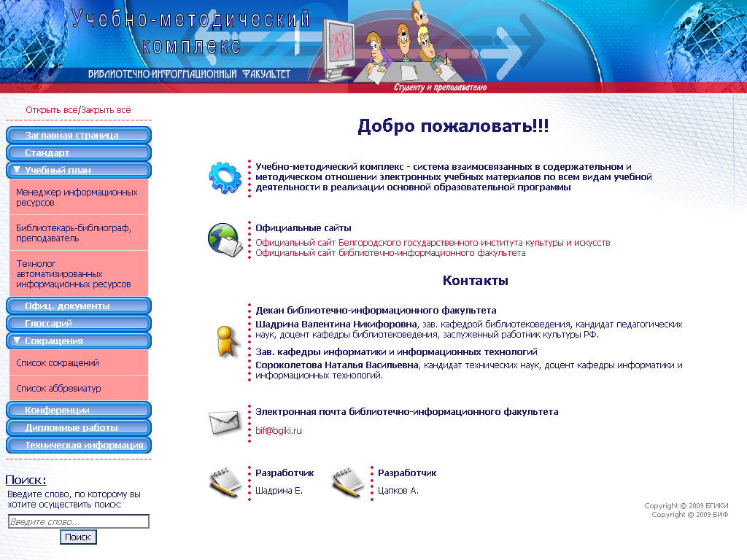Open Официальный сайт библиотечно-информационного факультета link
747x560 pixels.
click(390, 253)
